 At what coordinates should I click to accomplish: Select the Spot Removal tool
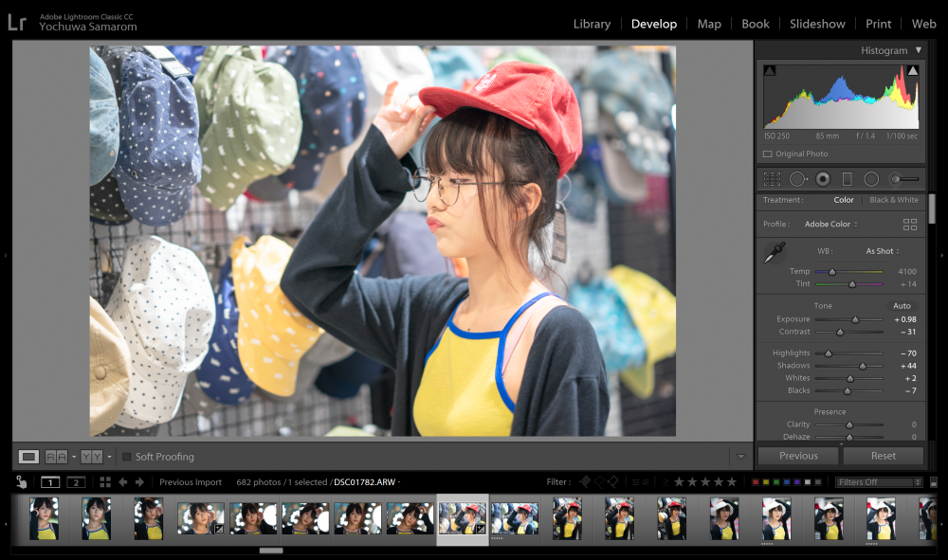coord(798,179)
